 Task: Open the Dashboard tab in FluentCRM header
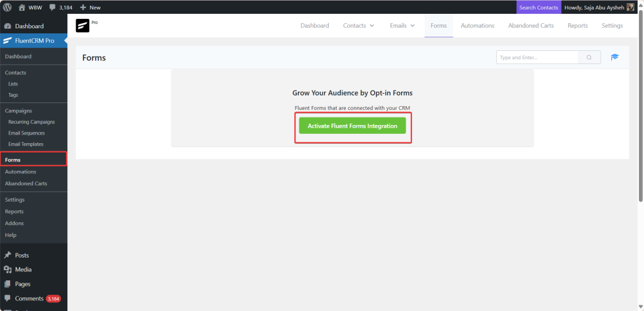tap(314, 25)
